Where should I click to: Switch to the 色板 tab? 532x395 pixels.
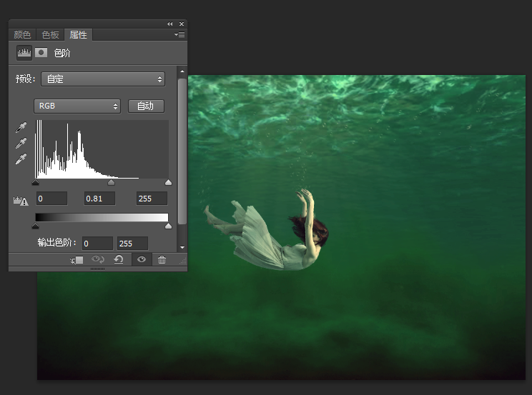coord(50,34)
